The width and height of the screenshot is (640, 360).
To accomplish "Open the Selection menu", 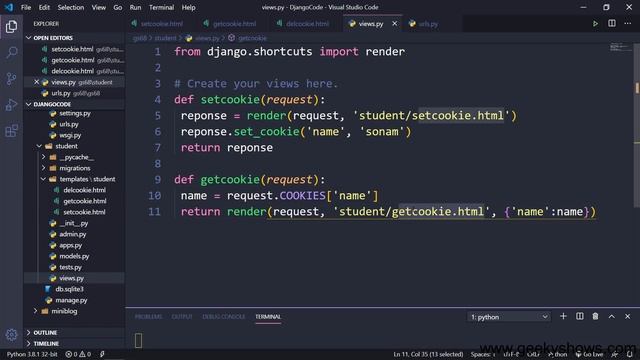I will [x=71, y=7].
